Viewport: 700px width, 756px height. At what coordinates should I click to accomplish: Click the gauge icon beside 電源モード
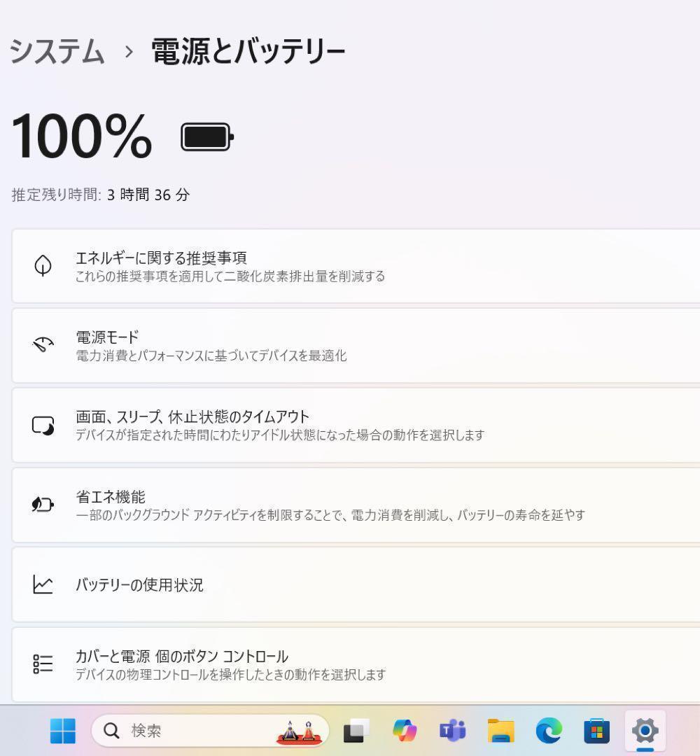(x=43, y=344)
